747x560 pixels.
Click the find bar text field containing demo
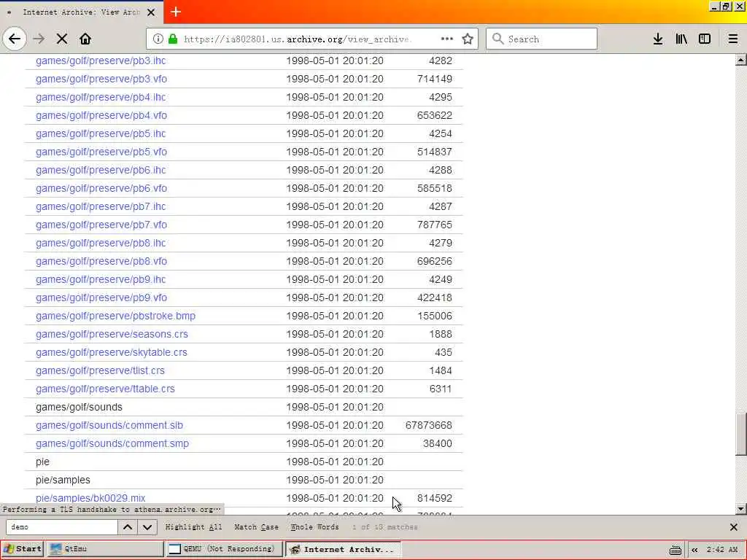pos(61,526)
